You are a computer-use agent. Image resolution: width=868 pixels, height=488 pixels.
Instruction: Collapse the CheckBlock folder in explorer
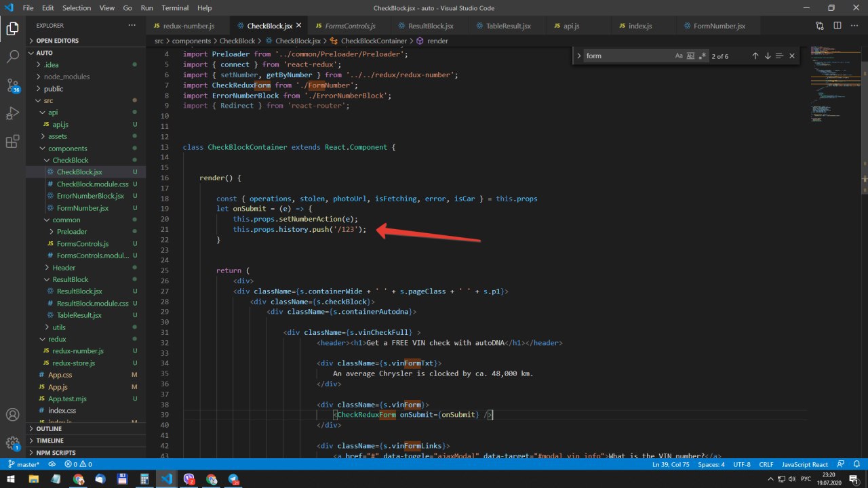(70, 160)
